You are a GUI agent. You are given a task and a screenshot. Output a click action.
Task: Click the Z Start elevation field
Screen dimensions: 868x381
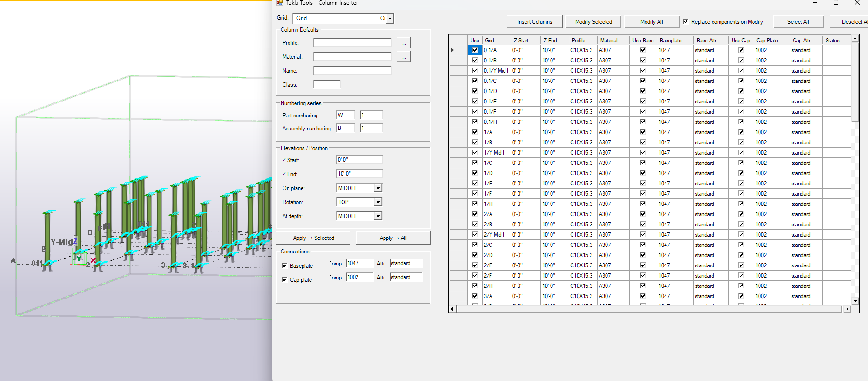click(359, 160)
